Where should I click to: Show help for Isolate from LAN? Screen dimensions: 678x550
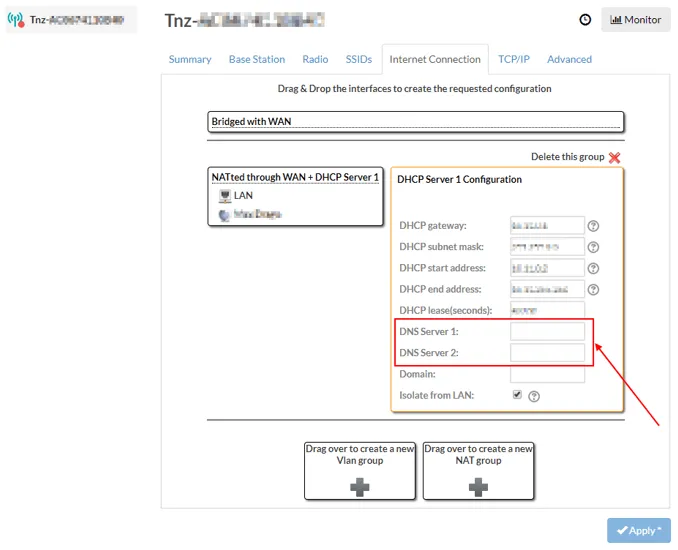(534, 396)
